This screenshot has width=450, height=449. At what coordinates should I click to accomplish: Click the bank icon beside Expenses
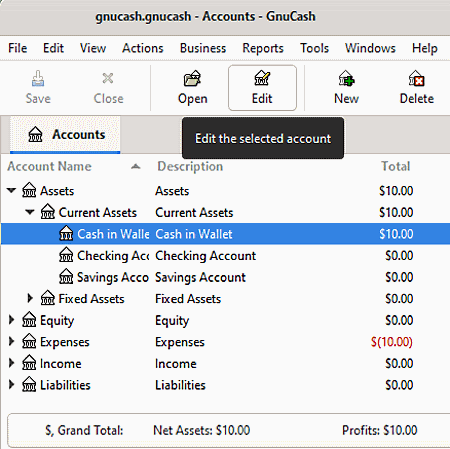coord(29,341)
